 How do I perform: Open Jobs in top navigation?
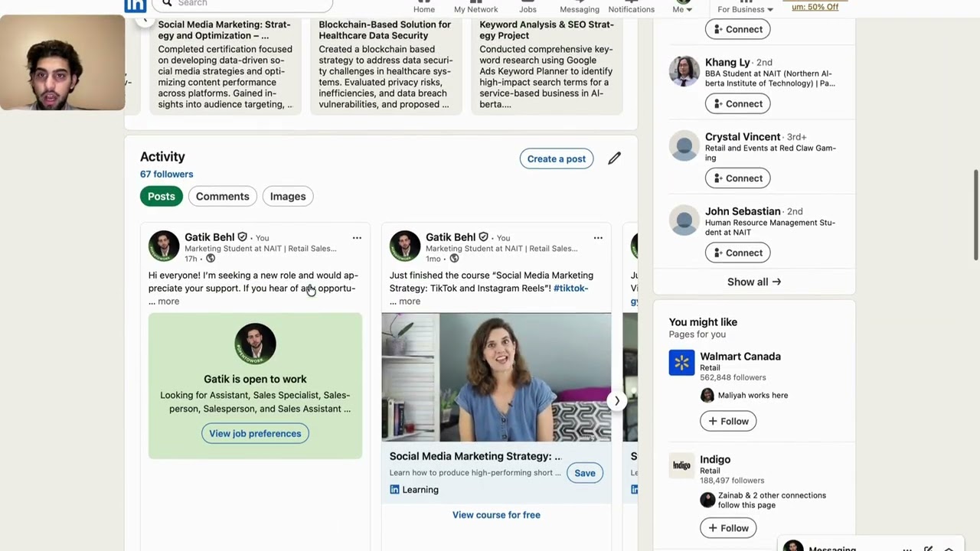coord(528,8)
